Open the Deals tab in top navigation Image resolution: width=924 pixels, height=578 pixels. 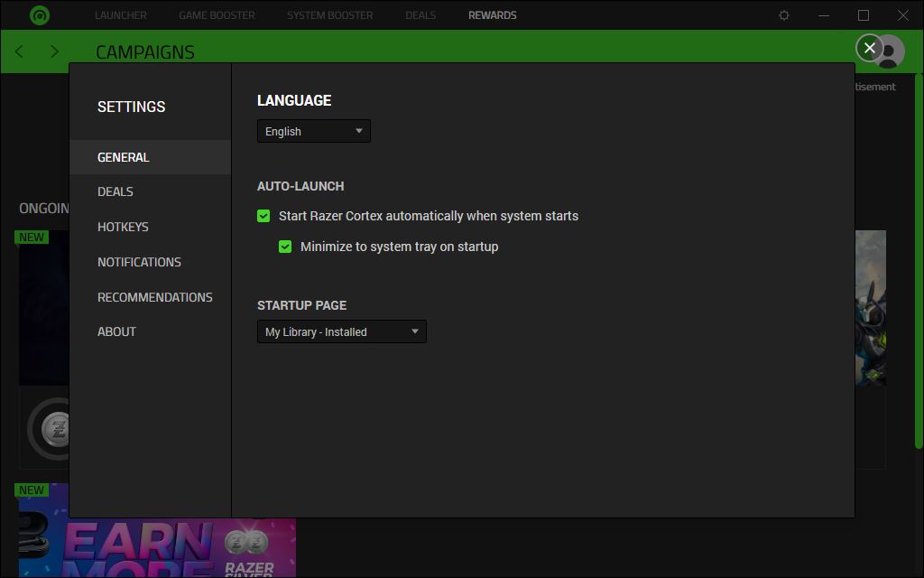(420, 15)
